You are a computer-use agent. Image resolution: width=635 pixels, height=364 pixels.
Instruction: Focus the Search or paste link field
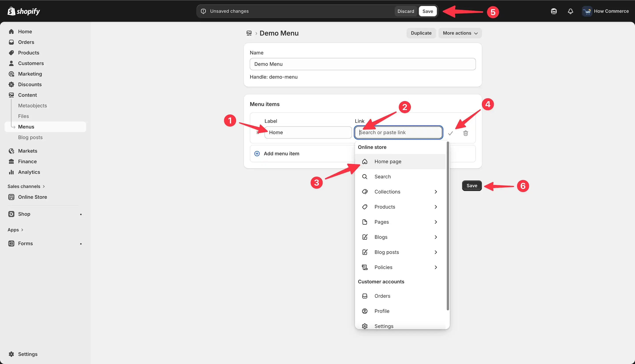(x=398, y=132)
